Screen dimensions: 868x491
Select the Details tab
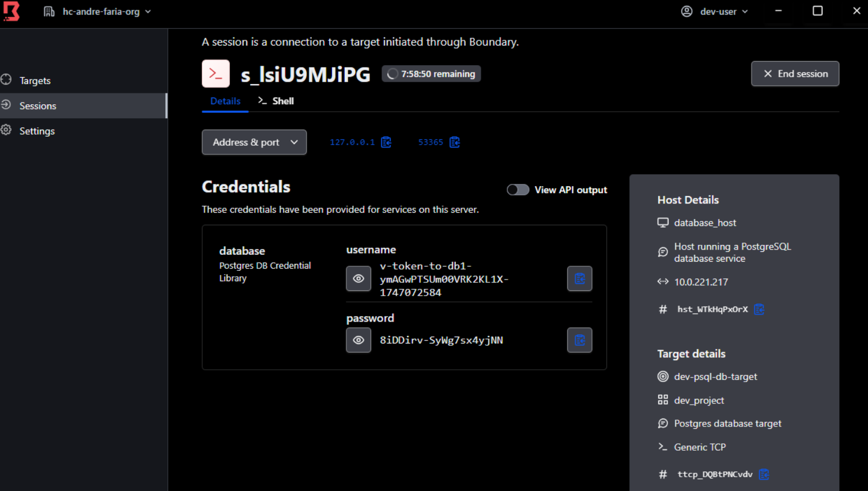pos(225,101)
